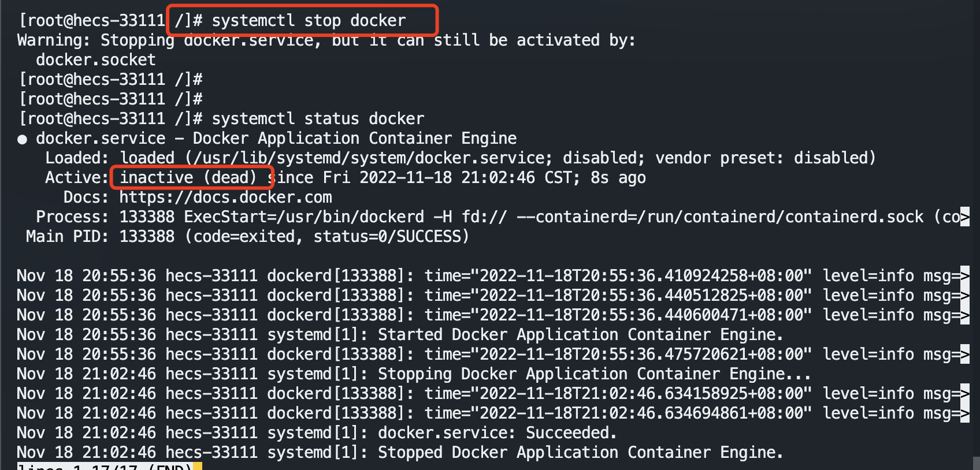Click the docker.socket text in the warning

click(x=96, y=60)
